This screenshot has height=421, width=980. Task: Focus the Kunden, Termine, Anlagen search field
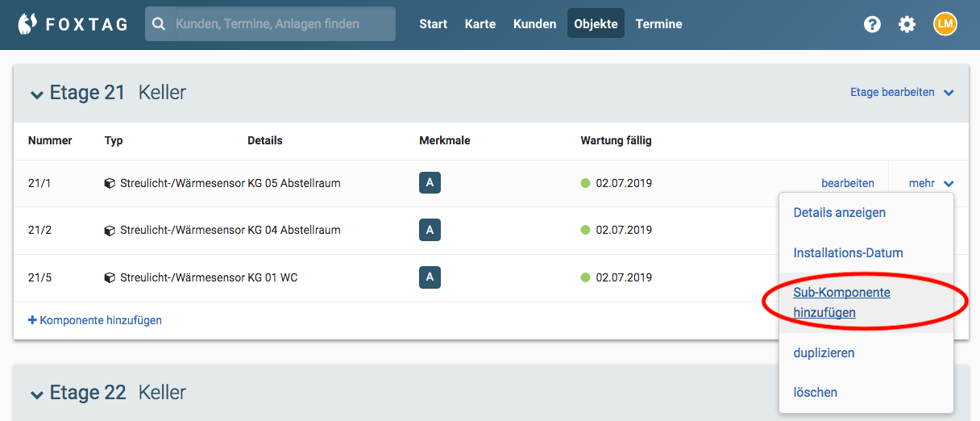270,24
